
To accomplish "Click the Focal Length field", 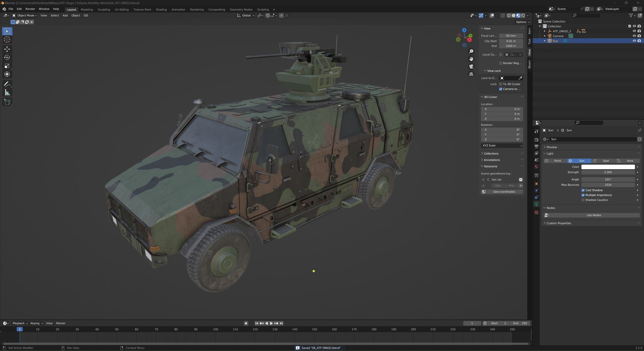I will click(511, 36).
